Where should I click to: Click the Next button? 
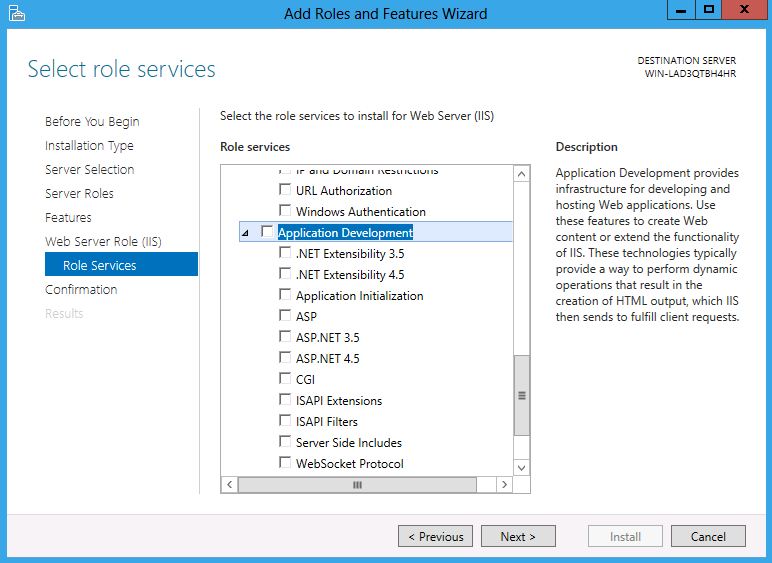point(518,536)
